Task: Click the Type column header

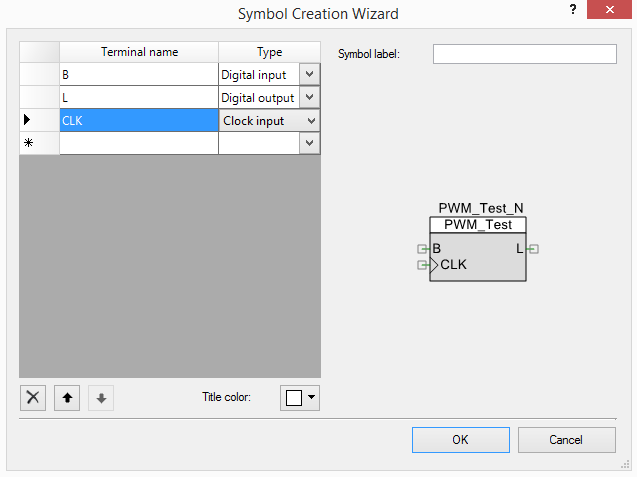Action: (269, 52)
